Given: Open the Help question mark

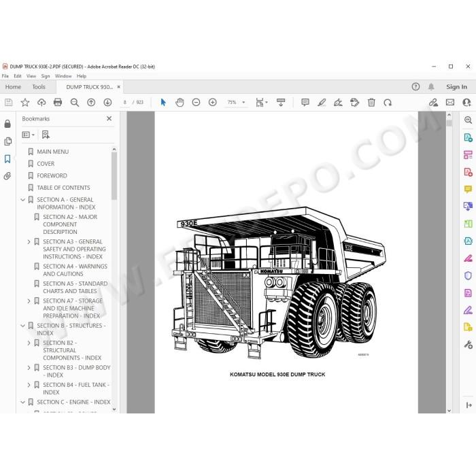Looking at the screenshot, I should pos(415,87).
